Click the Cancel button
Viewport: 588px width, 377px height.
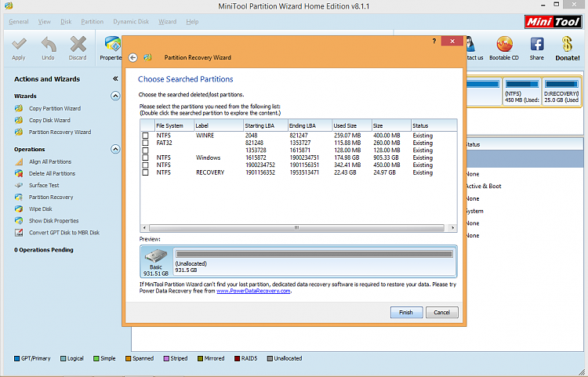tap(441, 312)
